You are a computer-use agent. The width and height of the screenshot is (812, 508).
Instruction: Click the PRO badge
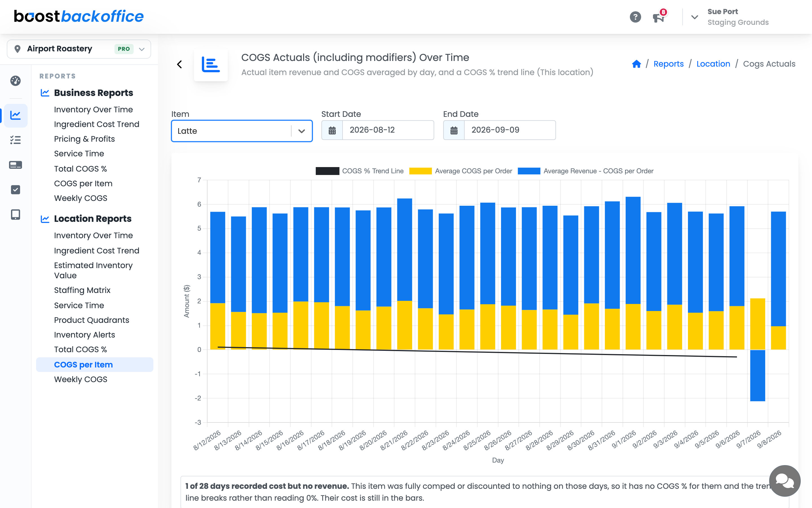124,49
